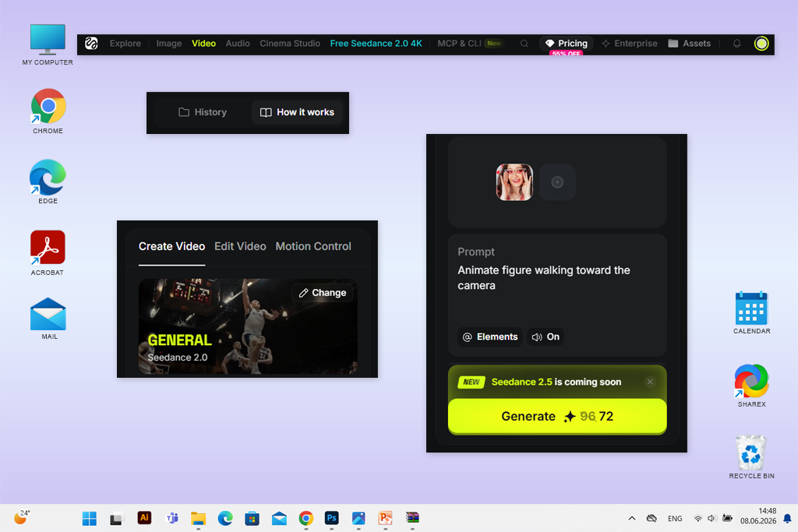Image resolution: width=798 pixels, height=532 pixels.
Task: Click the Seedance 2.5 is coming soon text
Action: click(556, 382)
